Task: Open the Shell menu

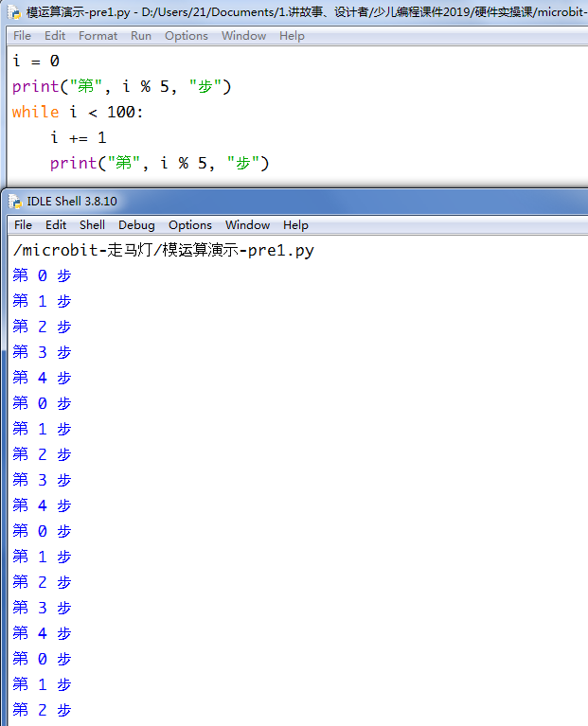Action: 93,225
